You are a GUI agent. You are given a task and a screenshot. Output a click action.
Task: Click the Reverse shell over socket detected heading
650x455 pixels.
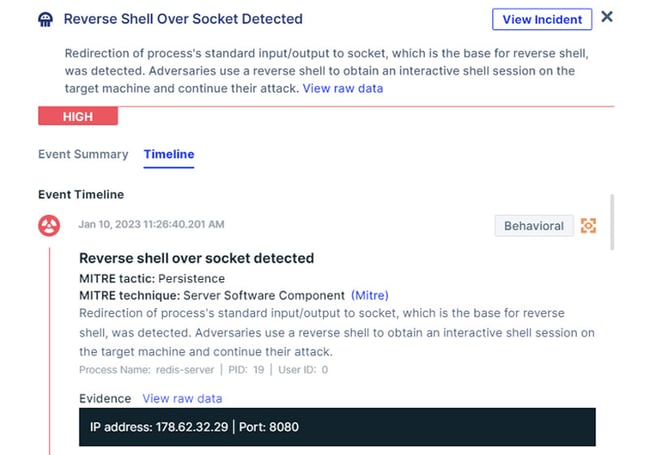[x=196, y=258]
